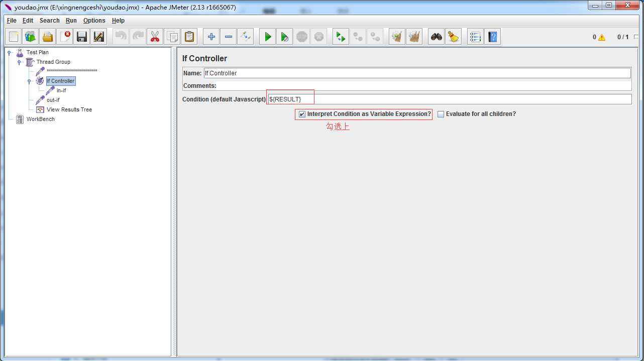Open the Run menu

71,21
